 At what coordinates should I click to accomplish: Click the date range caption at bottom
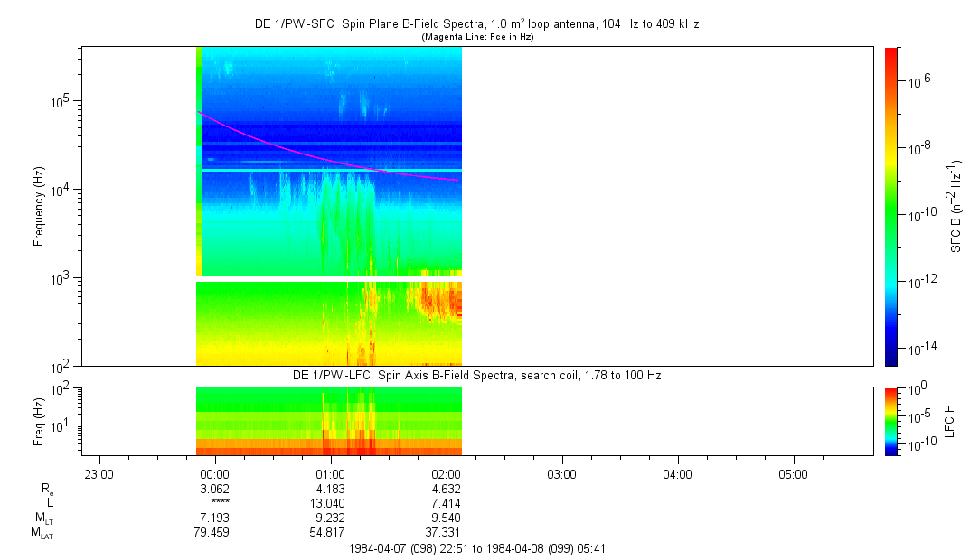pyautogui.click(x=475, y=548)
